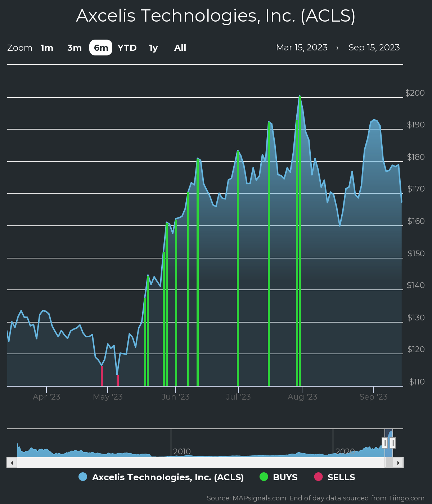Click the navigator scrollbar thumb
This screenshot has height=504, width=432.
389,463
